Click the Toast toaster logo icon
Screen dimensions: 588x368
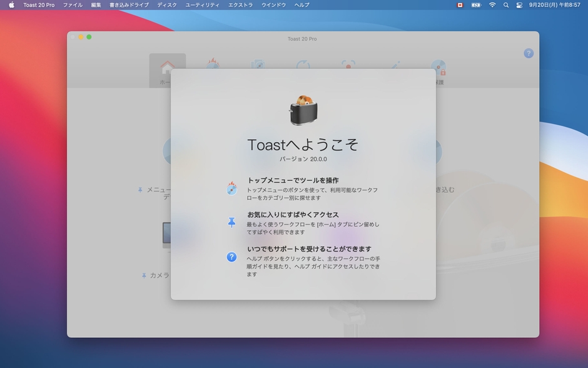(x=303, y=110)
